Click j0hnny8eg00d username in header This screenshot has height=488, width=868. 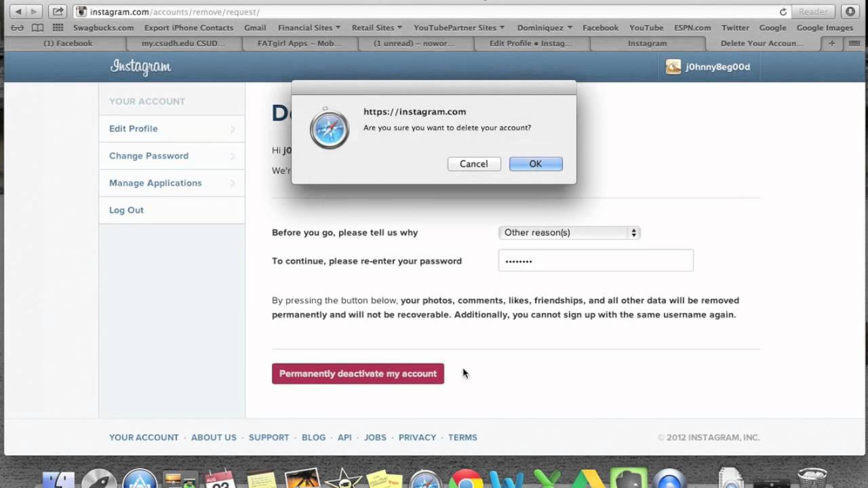point(717,67)
